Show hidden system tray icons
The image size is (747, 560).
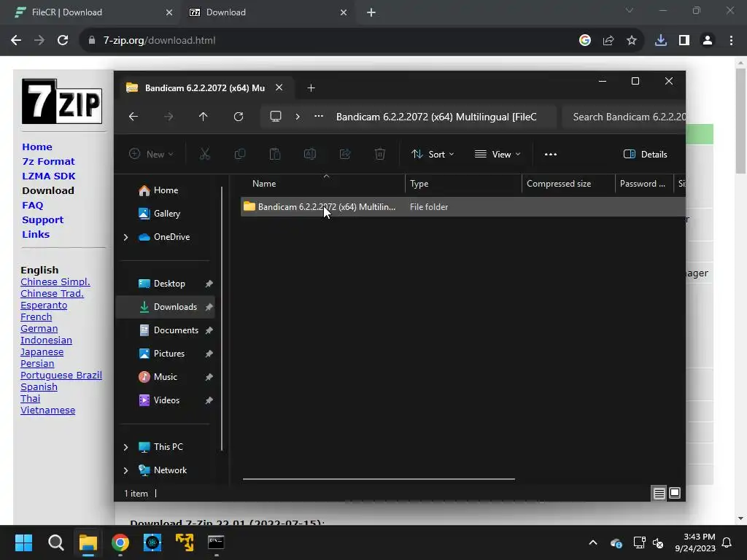coord(593,542)
